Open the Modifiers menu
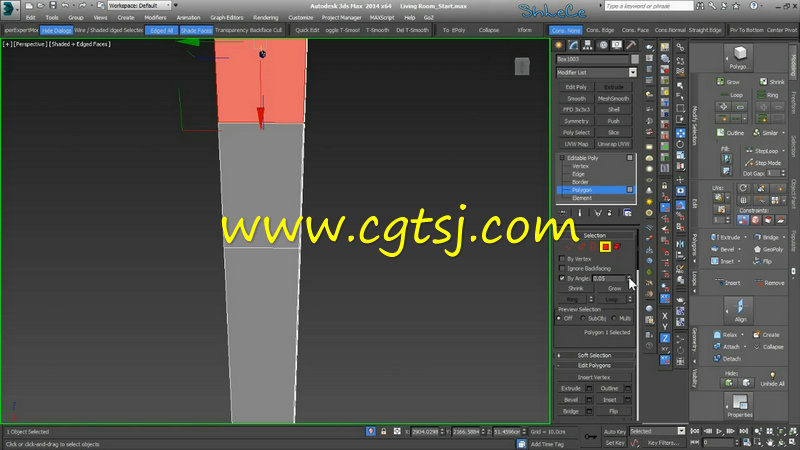The height and width of the screenshot is (450, 800). [x=155, y=17]
